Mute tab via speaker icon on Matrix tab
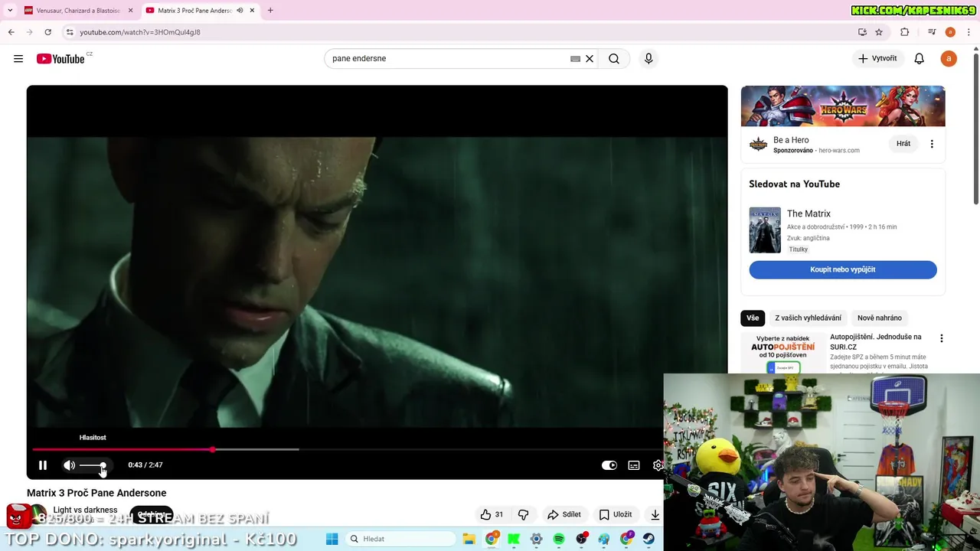This screenshot has width=980, height=551. (x=240, y=11)
